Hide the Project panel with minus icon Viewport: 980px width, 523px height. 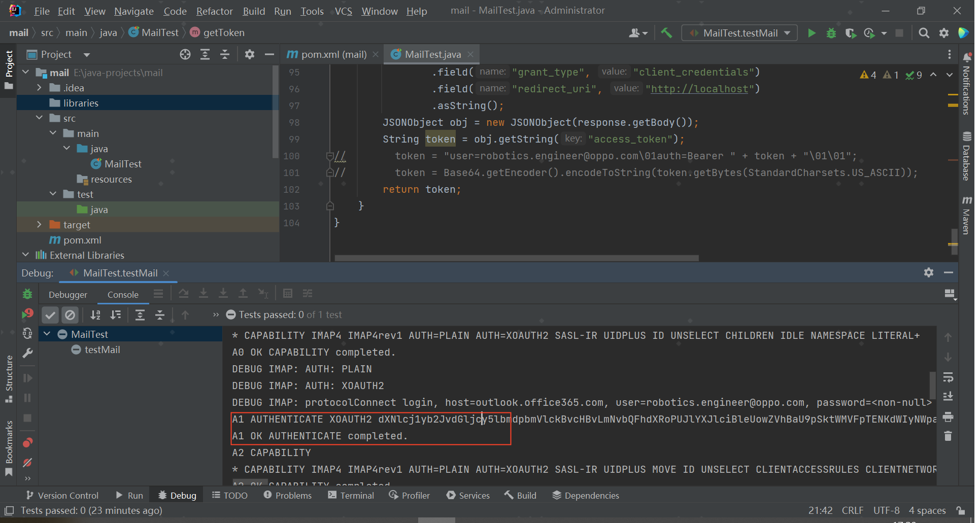(269, 54)
